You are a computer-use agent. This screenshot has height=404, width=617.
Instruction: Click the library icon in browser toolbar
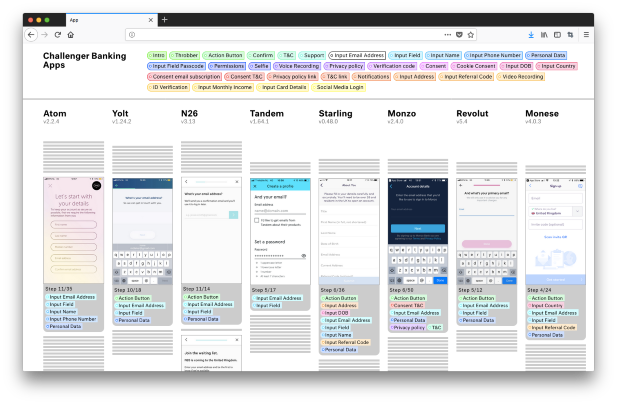point(544,35)
